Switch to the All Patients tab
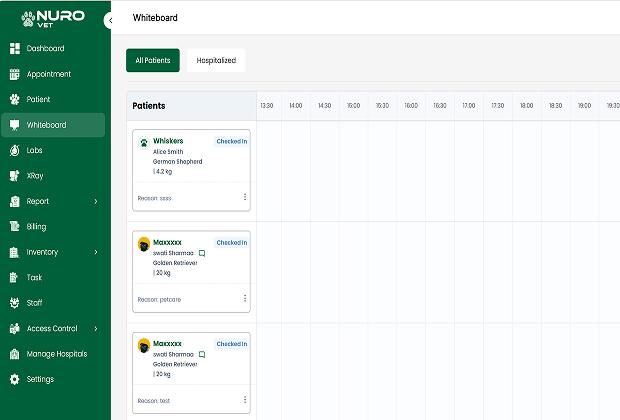The height and width of the screenshot is (420, 620). [153, 61]
